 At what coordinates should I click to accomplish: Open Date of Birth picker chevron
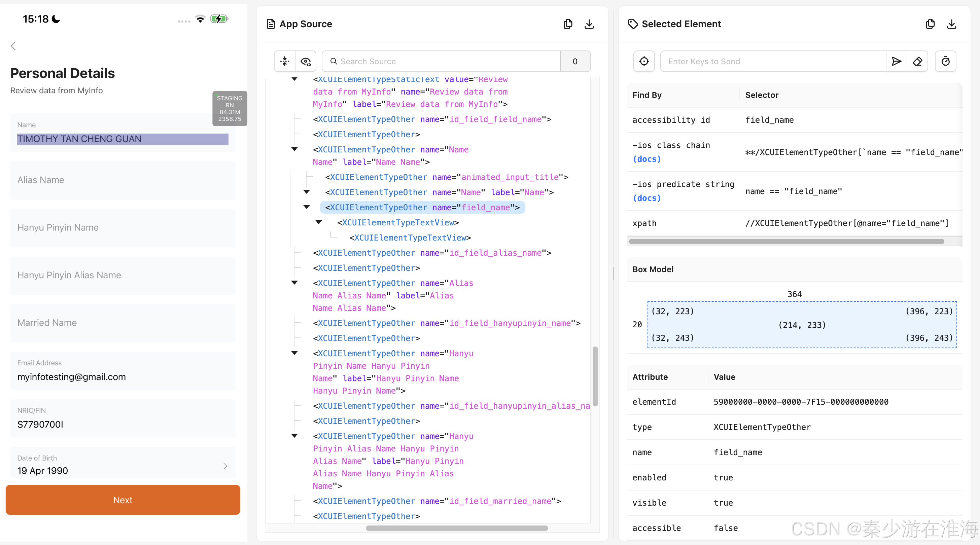pos(225,466)
